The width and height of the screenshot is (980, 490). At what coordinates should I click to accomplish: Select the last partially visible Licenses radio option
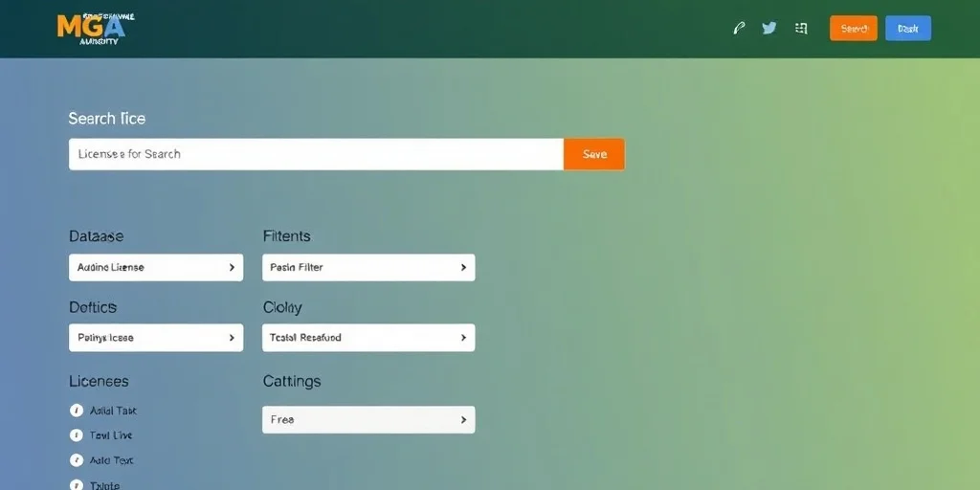coord(77,485)
